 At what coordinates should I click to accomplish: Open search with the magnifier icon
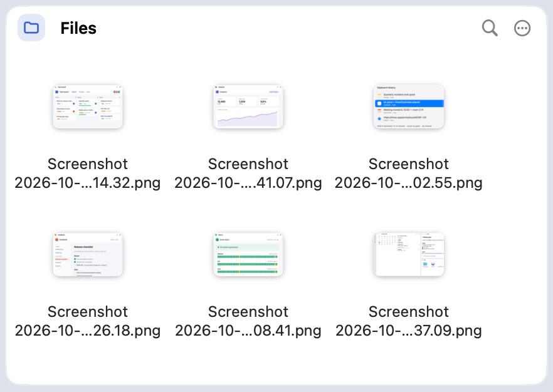pos(490,28)
